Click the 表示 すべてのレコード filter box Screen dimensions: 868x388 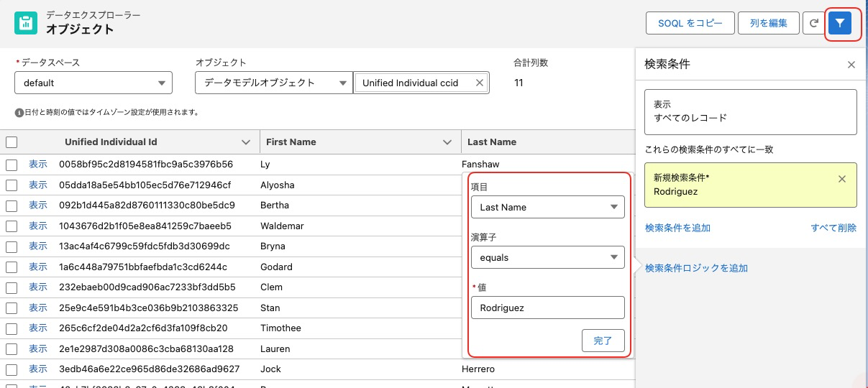click(751, 111)
